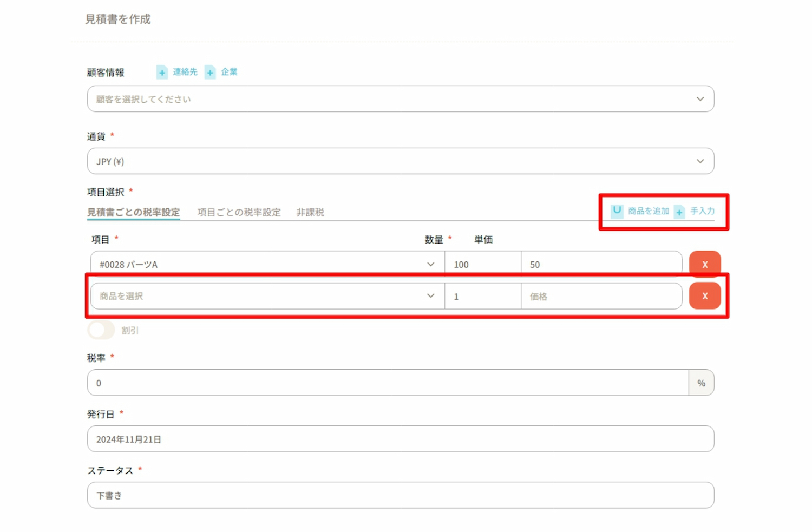
Task: Click the plus icon beside 連絡先
Action: (x=162, y=72)
